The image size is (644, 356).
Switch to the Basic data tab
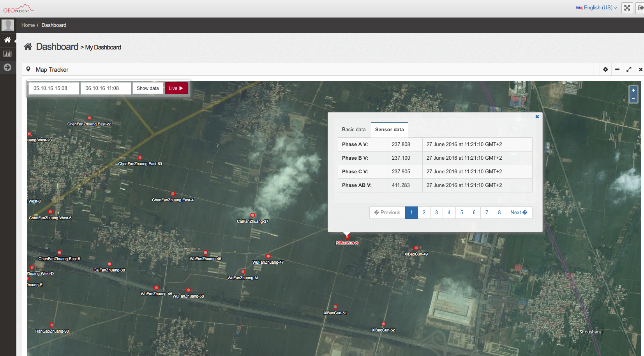pos(354,129)
